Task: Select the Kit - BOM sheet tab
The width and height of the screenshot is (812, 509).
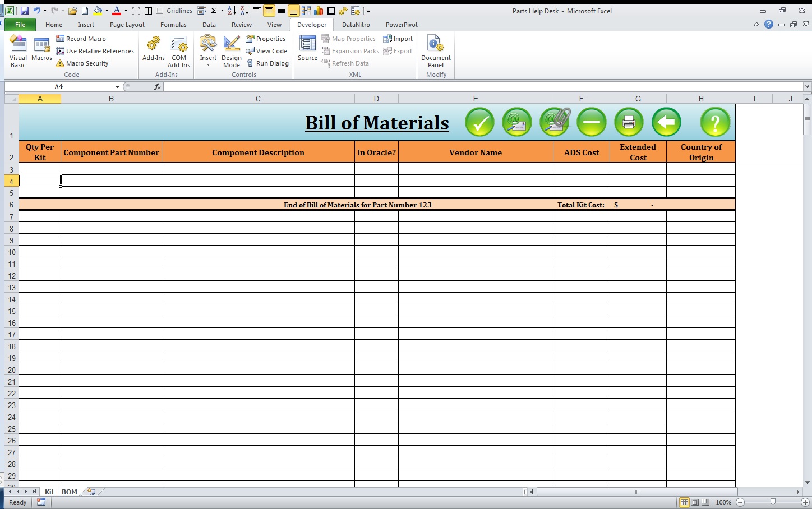Action: point(61,492)
